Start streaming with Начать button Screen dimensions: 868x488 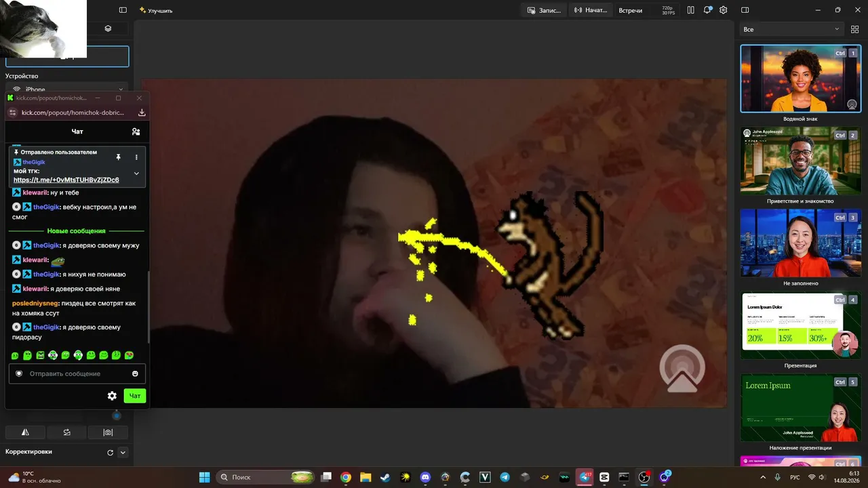[590, 10]
